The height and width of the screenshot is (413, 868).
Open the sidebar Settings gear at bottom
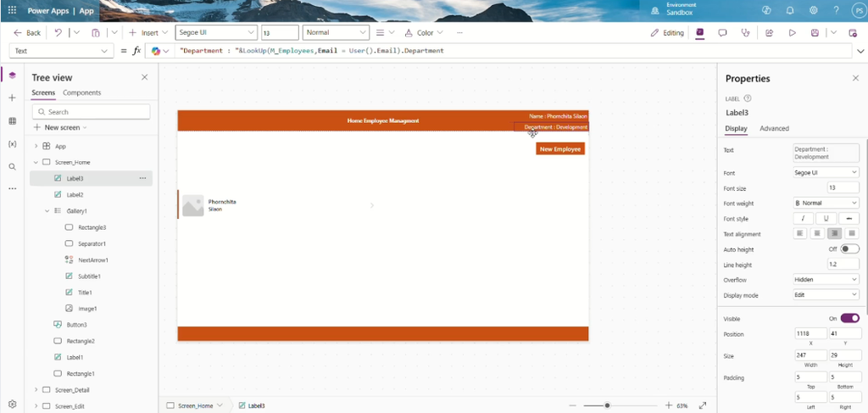point(12,404)
